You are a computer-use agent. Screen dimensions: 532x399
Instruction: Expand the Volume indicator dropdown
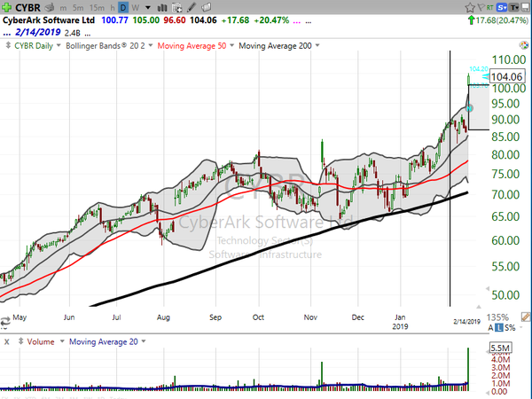point(62,341)
